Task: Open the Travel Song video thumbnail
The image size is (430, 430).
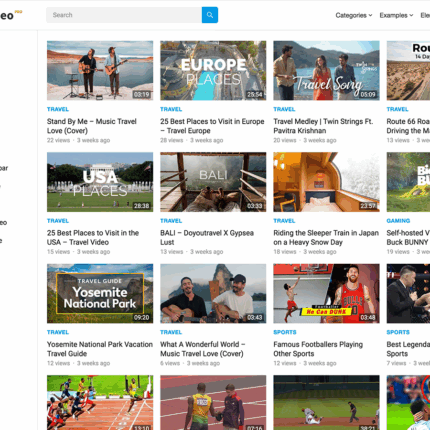Action: click(x=326, y=71)
